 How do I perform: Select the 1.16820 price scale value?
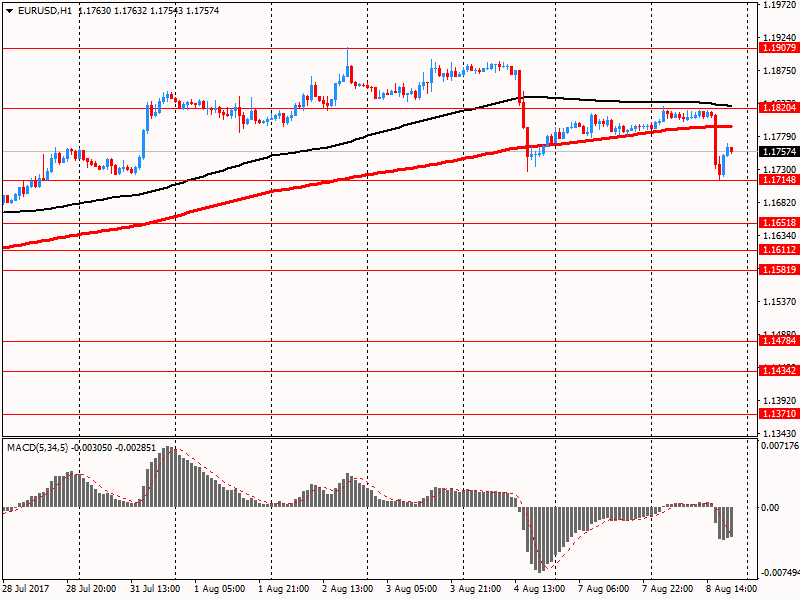(780, 203)
